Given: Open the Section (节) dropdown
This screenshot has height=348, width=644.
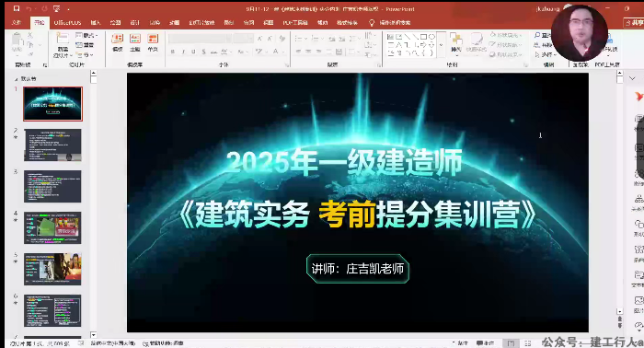Looking at the screenshot, I should tap(85, 54).
